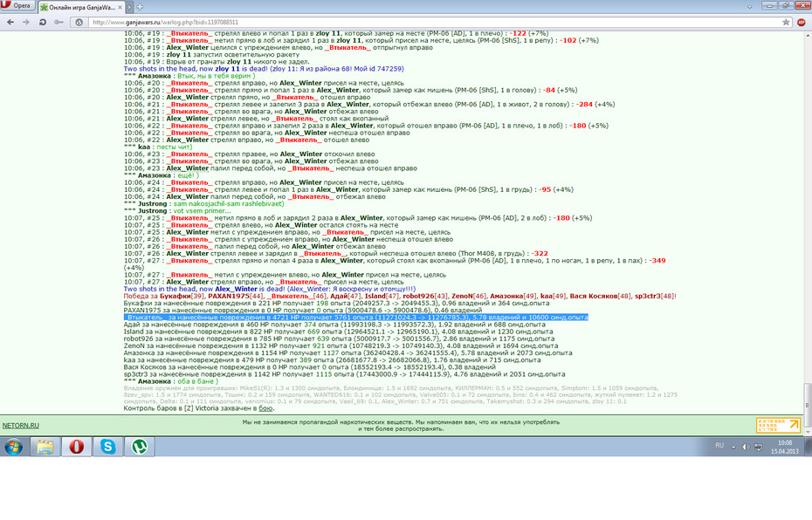Click chat text 'sam nakosjachil-sam rashlebivaet)'
This screenshot has width=812, height=520.
[229, 204]
